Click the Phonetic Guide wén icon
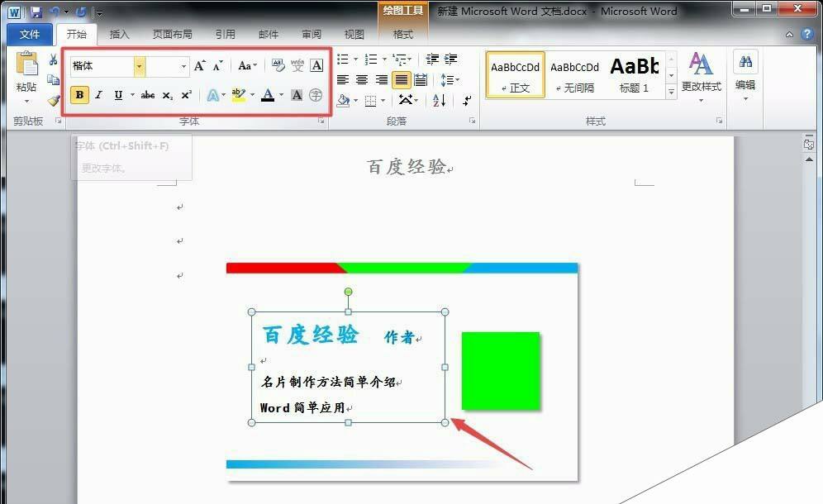Viewport: 823px width, 504px height. [297, 65]
